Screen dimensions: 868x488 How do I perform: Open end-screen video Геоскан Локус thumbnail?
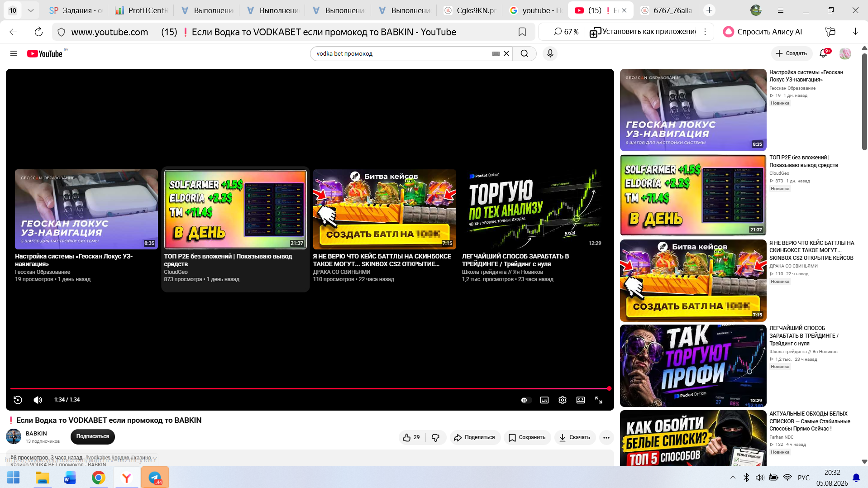86,210
